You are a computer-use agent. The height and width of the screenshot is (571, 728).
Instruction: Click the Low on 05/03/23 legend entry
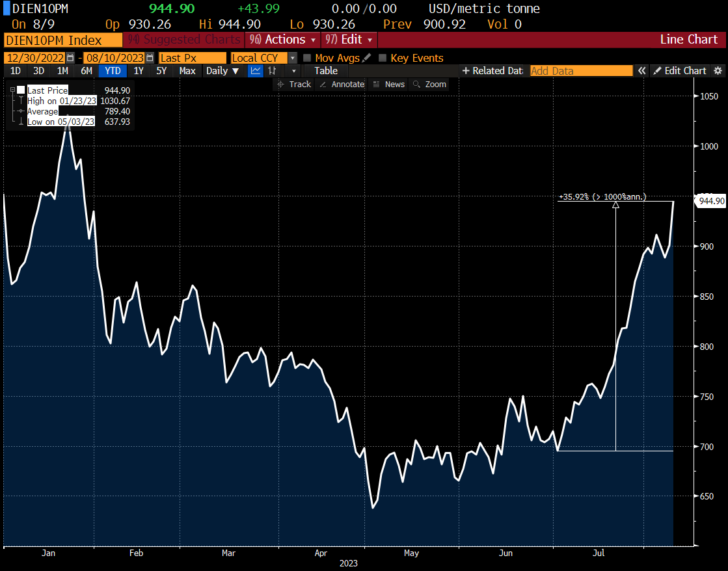click(x=61, y=122)
